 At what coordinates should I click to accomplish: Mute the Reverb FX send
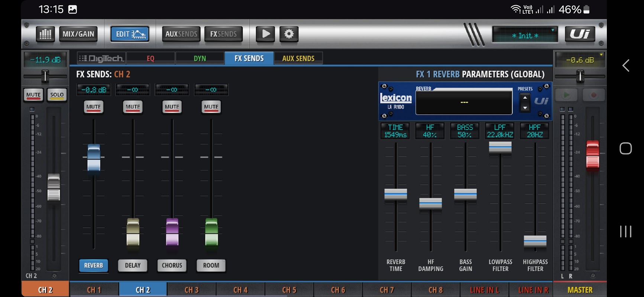click(93, 107)
